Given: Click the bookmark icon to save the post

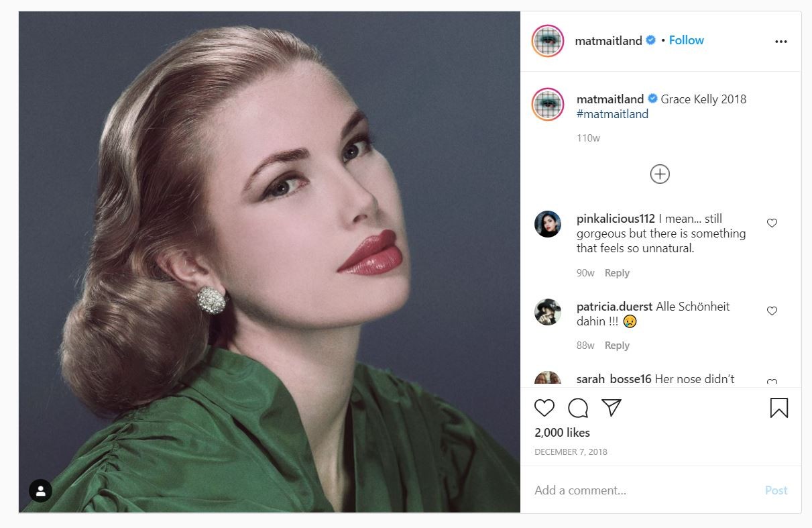Looking at the screenshot, I should click(778, 408).
